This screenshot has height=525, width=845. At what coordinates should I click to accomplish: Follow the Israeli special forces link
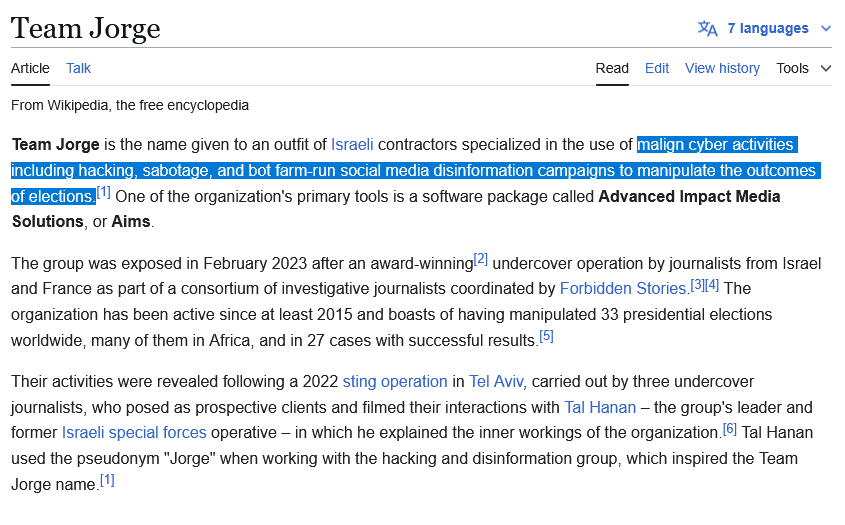point(134,433)
